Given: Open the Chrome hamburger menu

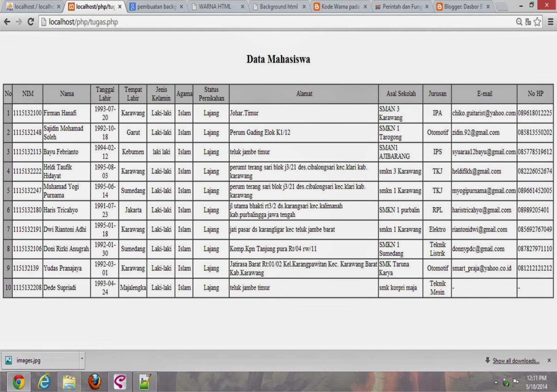Looking at the screenshot, I should [x=551, y=22].
